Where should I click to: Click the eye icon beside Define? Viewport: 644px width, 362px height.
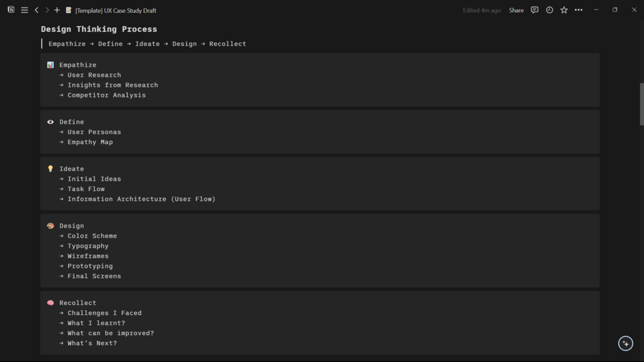pyautogui.click(x=51, y=122)
